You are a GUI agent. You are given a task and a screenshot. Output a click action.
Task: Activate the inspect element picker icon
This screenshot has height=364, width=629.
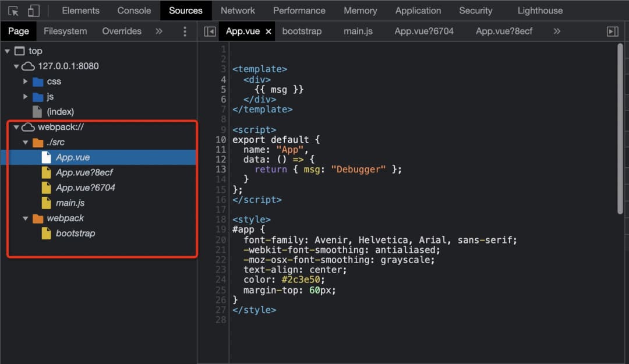click(13, 10)
